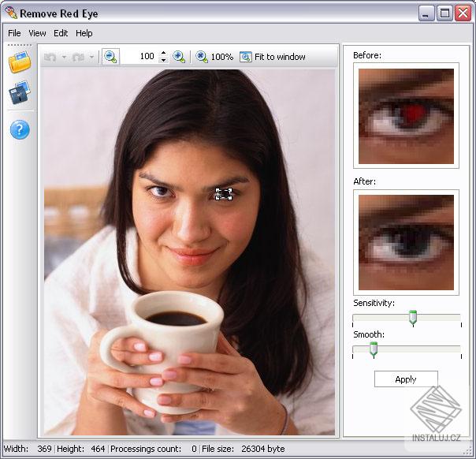Maximize the Remove Red Eye window

click(x=444, y=13)
